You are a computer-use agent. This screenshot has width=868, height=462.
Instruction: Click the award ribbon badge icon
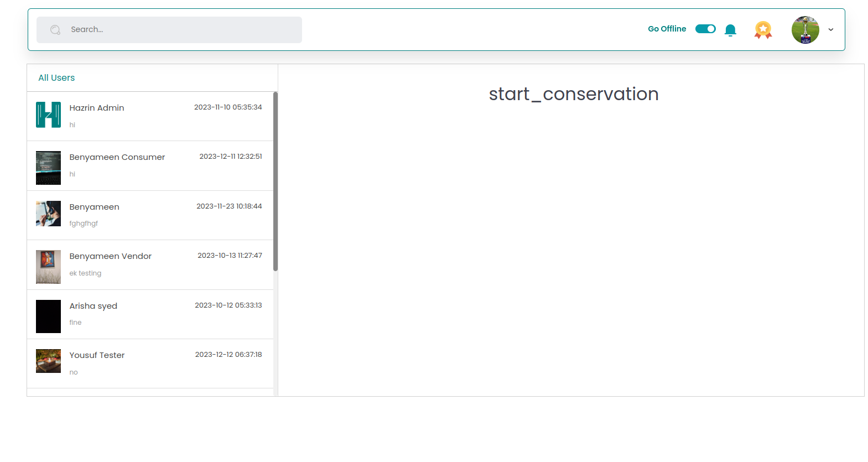(x=763, y=30)
